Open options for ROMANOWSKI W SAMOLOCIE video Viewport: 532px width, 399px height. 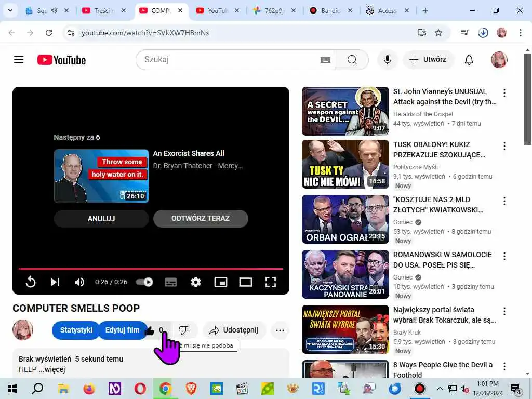[x=504, y=256]
